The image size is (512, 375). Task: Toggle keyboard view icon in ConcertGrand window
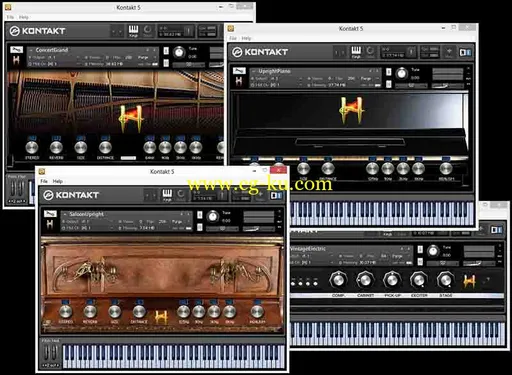(133, 31)
